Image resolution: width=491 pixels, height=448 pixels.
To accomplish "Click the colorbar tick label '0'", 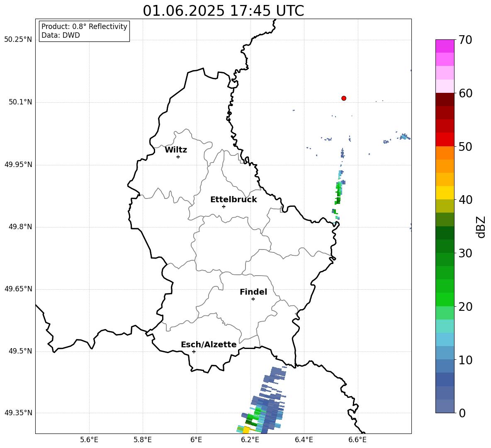I will 462,413.
